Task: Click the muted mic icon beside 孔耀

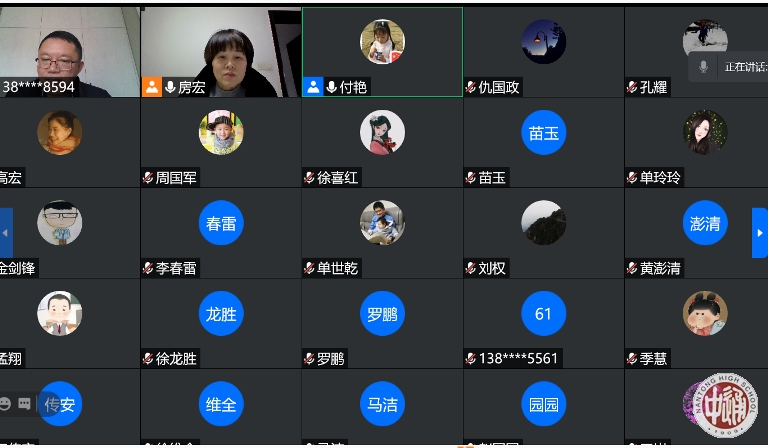Action: 632,87
